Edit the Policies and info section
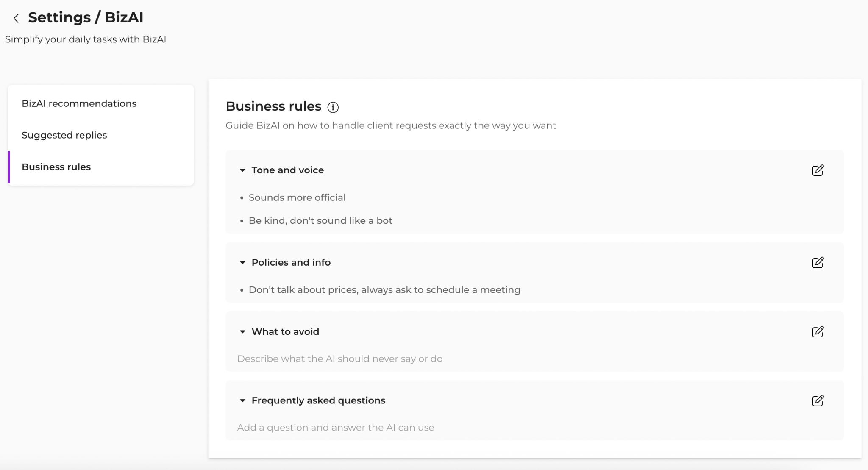The height and width of the screenshot is (470, 868). coord(818,262)
